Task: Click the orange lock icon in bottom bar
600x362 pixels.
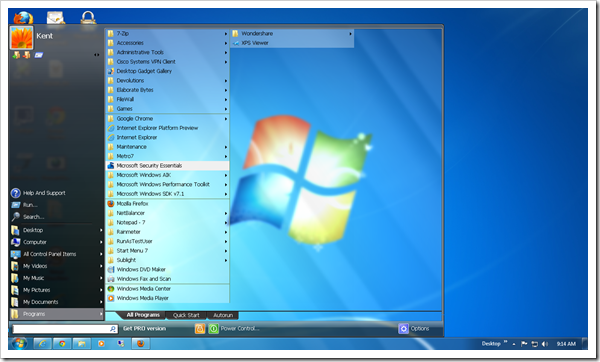Action: click(x=200, y=329)
